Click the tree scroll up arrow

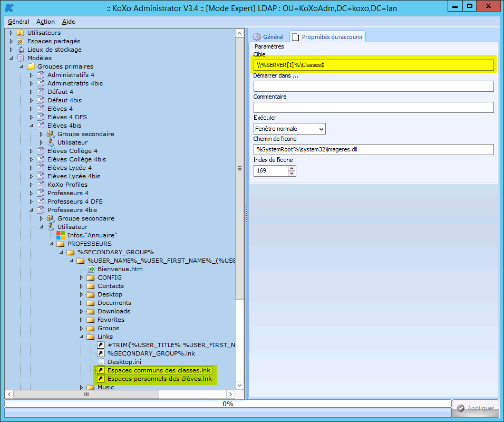[x=240, y=33]
